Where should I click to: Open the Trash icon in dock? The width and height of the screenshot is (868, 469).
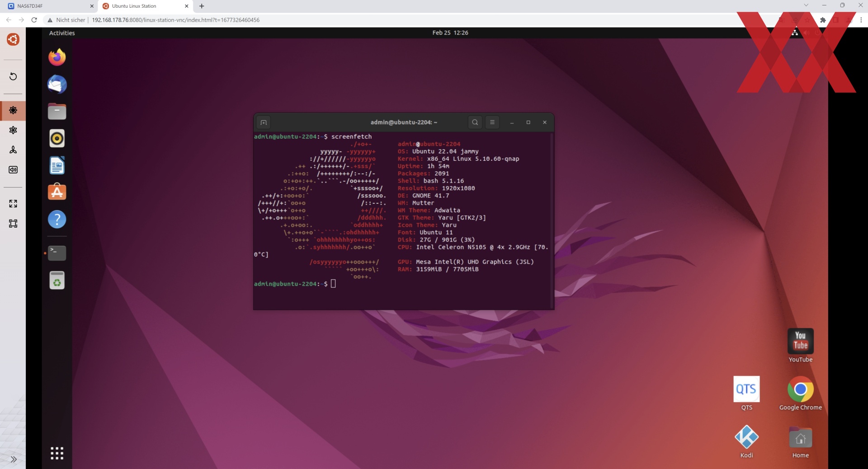click(x=57, y=280)
